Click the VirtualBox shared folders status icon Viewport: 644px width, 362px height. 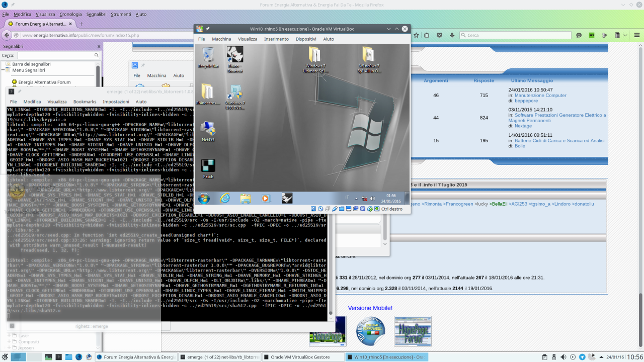click(x=342, y=209)
